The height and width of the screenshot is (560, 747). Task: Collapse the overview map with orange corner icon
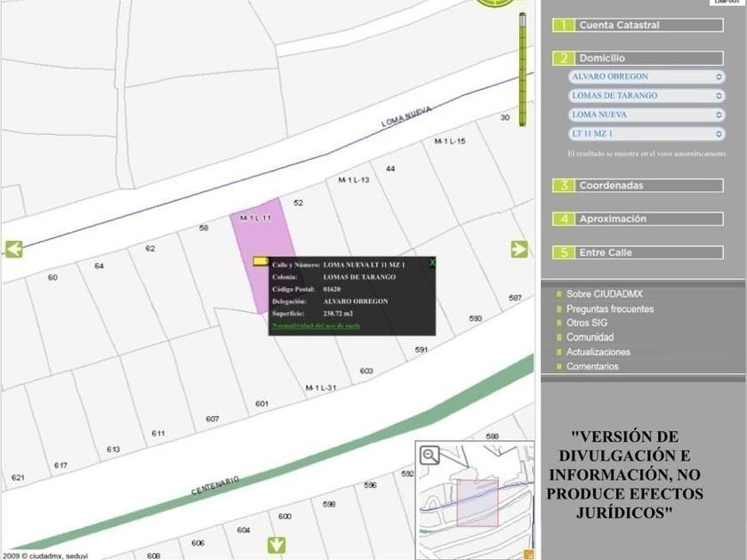tap(528, 554)
